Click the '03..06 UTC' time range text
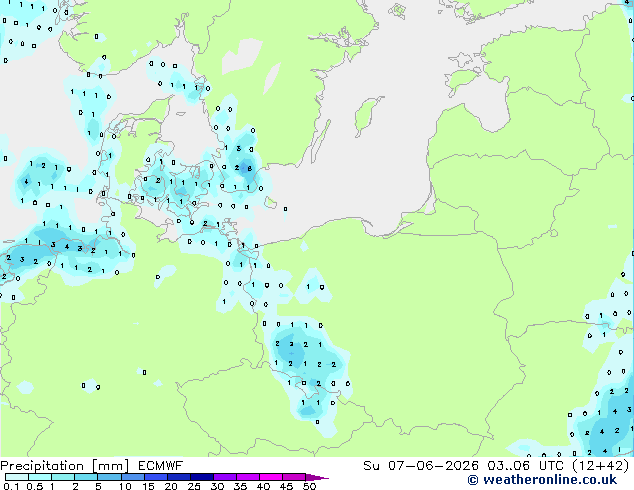This screenshot has width=634, height=490. 525,466
